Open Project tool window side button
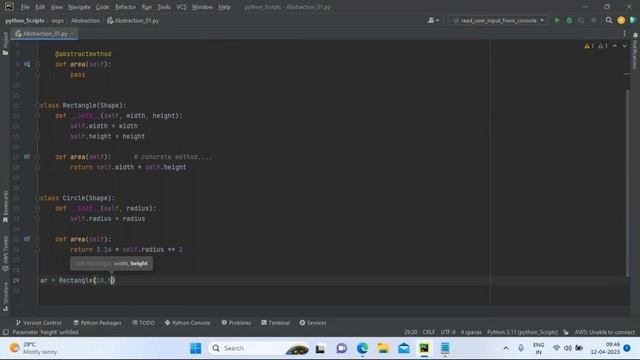The image size is (640, 360). coord(5,44)
